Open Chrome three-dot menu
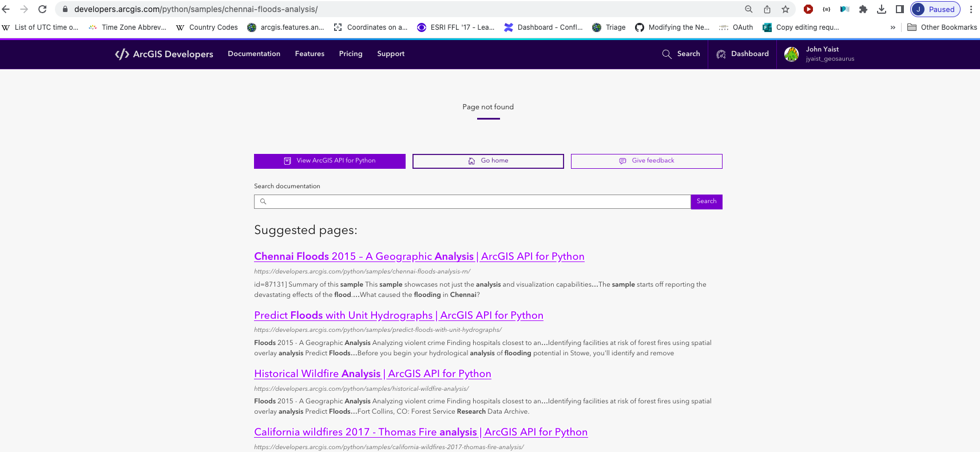 pyautogui.click(x=971, y=9)
